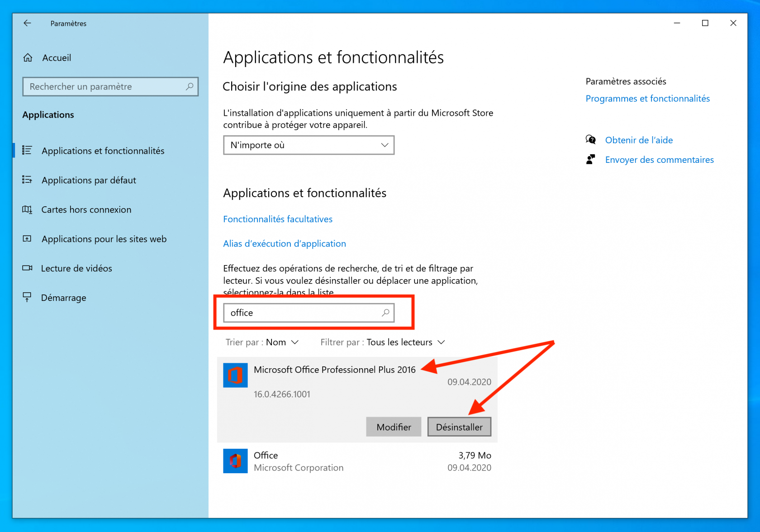Select Applications pour les sites web
760x532 pixels.
point(104,239)
